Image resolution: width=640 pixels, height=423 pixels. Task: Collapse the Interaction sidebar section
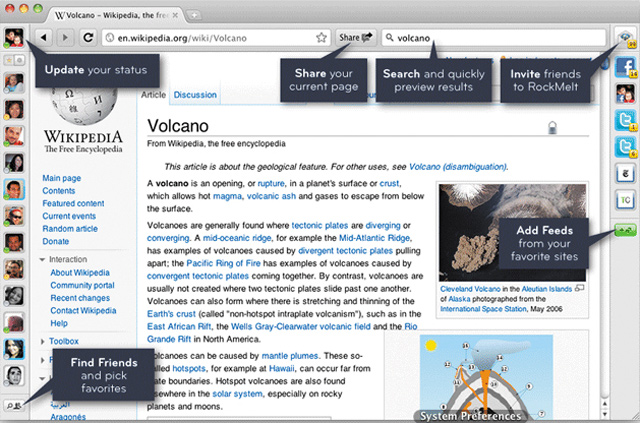click(x=42, y=260)
